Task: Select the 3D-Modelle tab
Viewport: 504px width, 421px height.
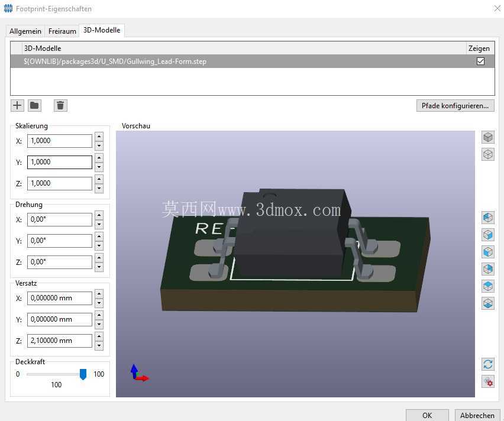Action: [102, 30]
